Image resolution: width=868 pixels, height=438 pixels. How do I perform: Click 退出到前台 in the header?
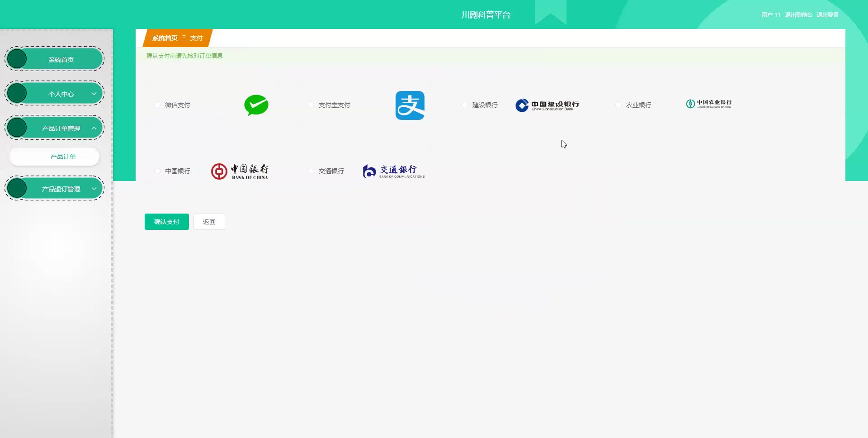[798, 15]
